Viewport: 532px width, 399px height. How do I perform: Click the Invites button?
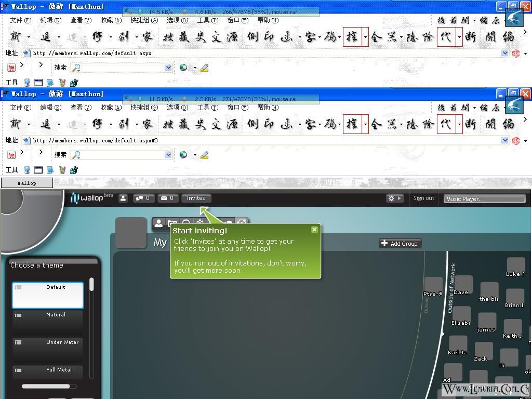[x=196, y=198]
